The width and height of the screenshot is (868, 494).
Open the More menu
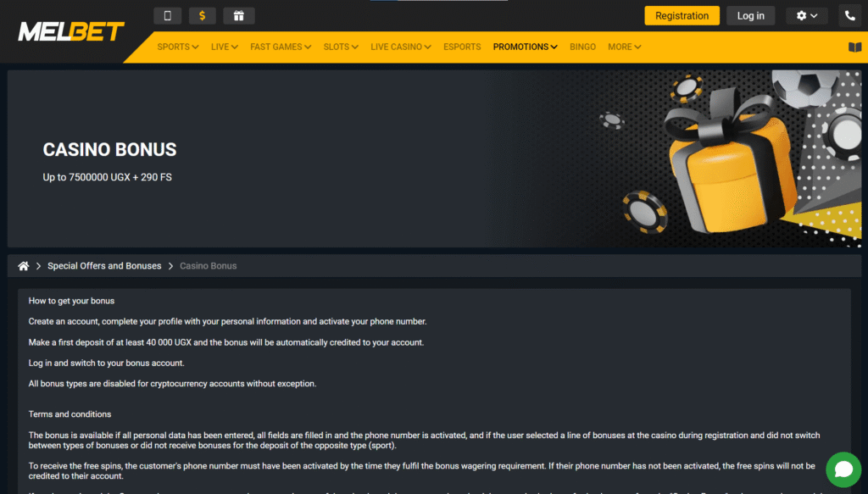click(625, 47)
